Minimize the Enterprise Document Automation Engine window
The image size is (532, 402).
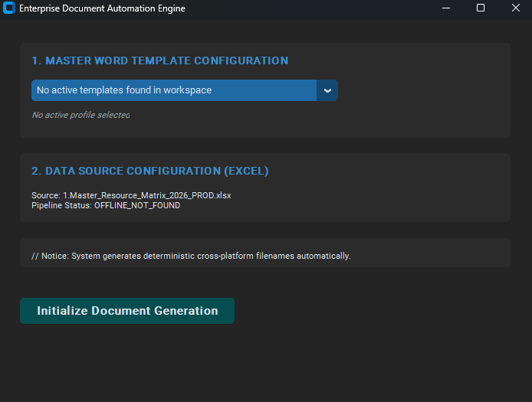tap(446, 8)
